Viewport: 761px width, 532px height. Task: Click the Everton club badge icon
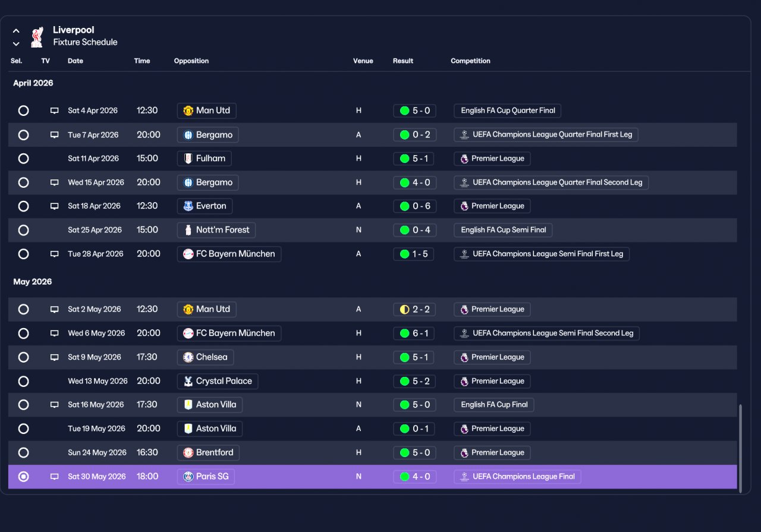coord(188,206)
